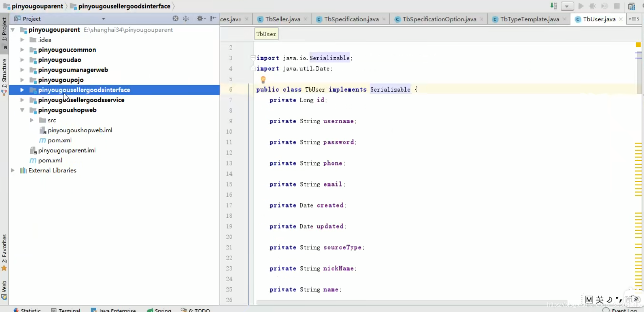Open the Terminal tool window
This screenshot has height=312, width=644.
(x=66, y=310)
